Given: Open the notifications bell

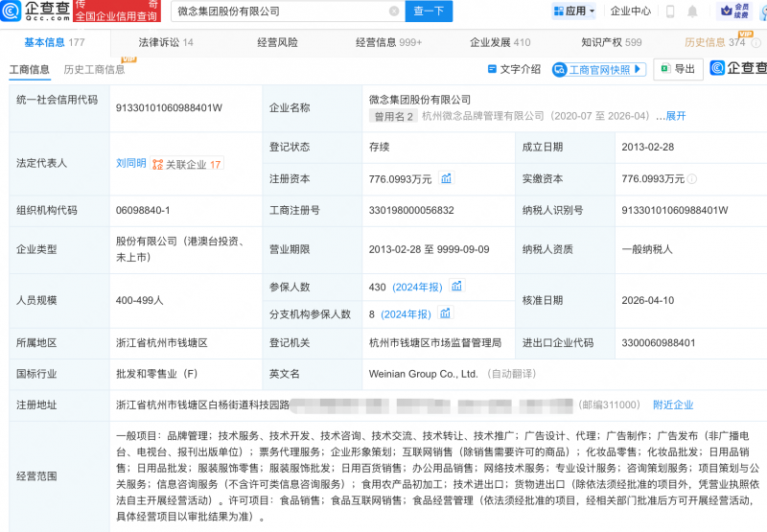Looking at the screenshot, I should click(691, 12).
